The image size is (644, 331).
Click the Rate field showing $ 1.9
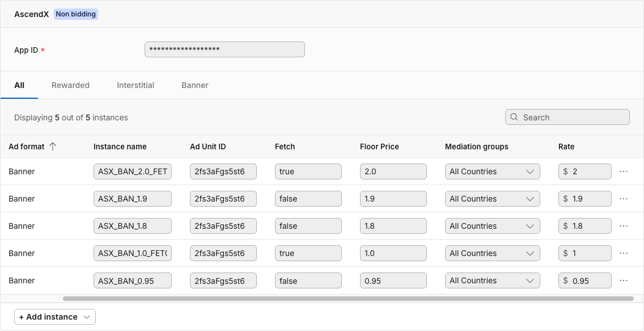pyautogui.click(x=585, y=199)
